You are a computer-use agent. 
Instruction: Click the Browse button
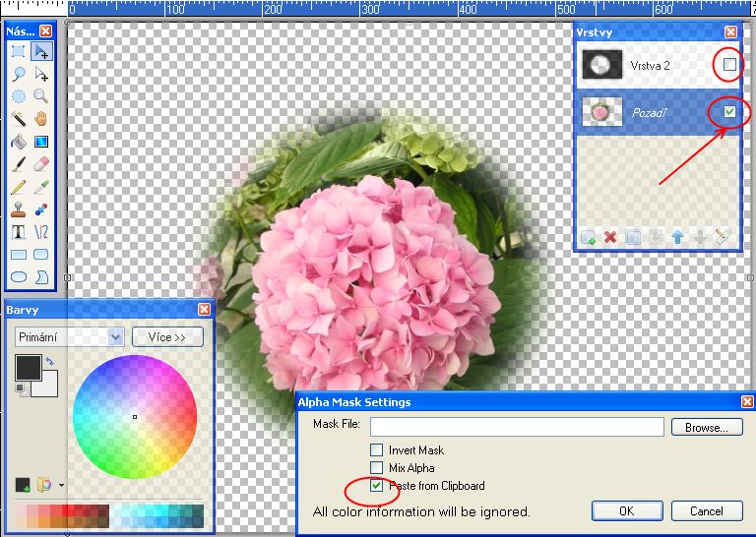pyautogui.click(x=707, y=428)
